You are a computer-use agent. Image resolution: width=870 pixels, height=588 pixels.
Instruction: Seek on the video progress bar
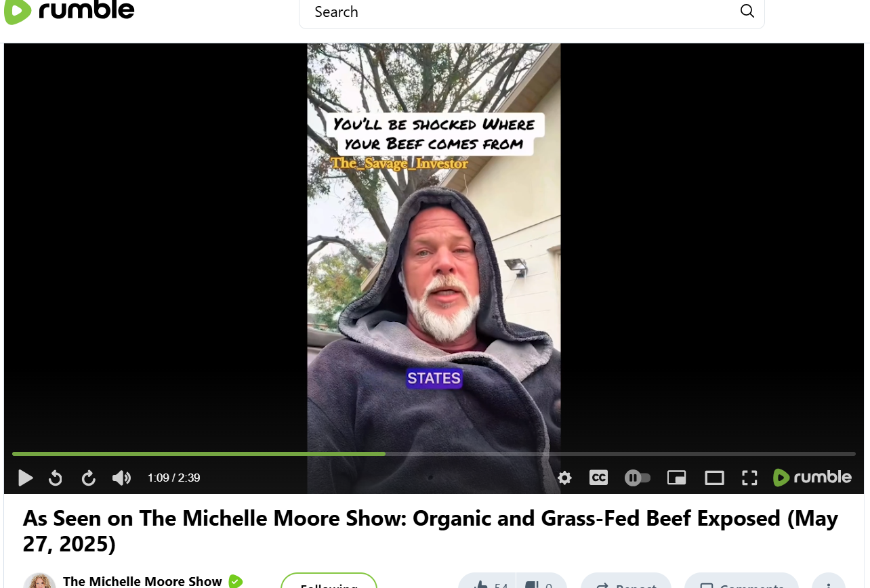(434, 453)
